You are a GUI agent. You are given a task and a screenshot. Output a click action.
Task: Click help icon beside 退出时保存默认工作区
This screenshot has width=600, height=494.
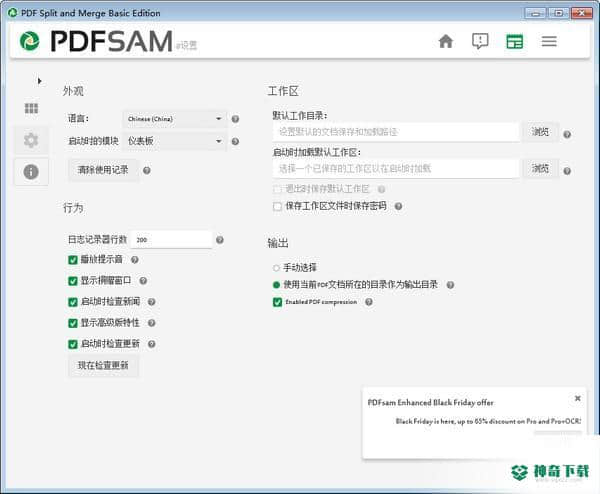click(x=381, y=189)
